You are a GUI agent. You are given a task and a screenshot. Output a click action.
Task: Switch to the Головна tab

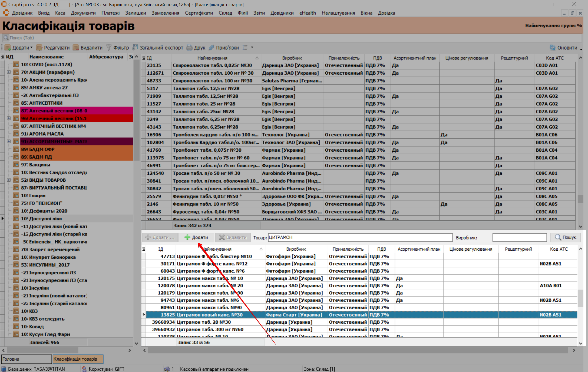click(26, 359)
